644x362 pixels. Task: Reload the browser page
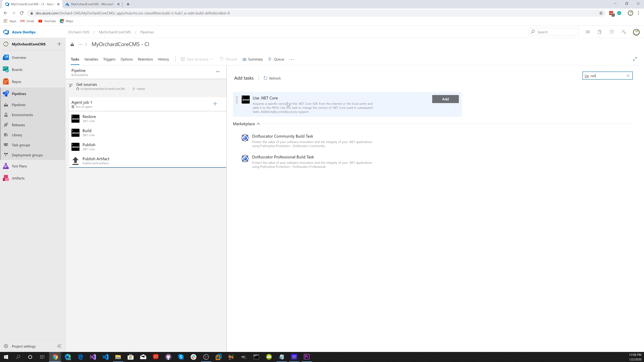pyautogui.click(x=22, y=13)
